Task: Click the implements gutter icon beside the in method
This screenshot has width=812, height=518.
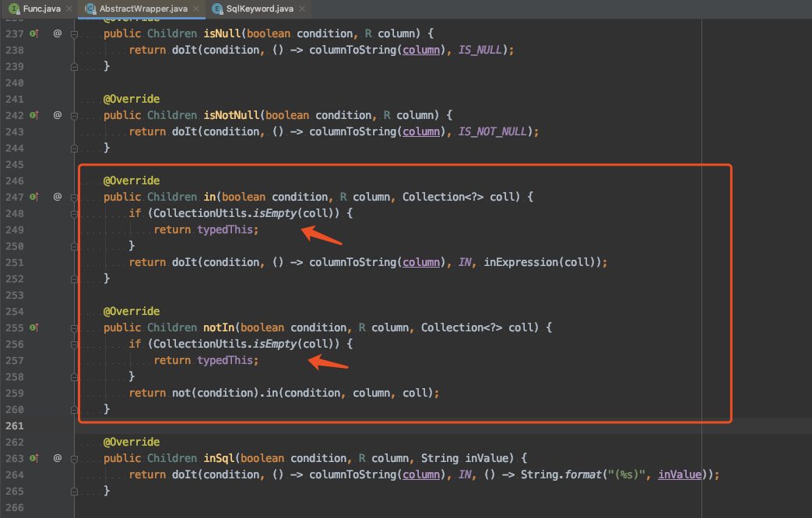Action: [33, 197]
